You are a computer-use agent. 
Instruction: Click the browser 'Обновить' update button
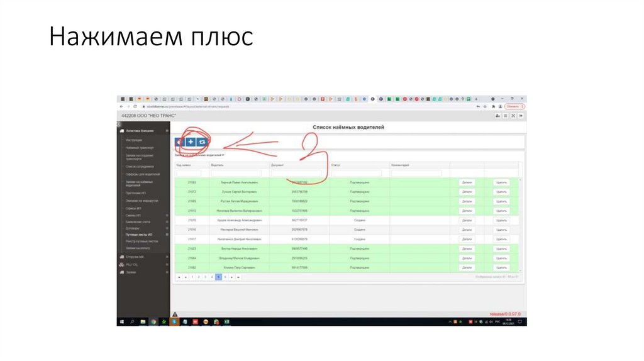514,106
